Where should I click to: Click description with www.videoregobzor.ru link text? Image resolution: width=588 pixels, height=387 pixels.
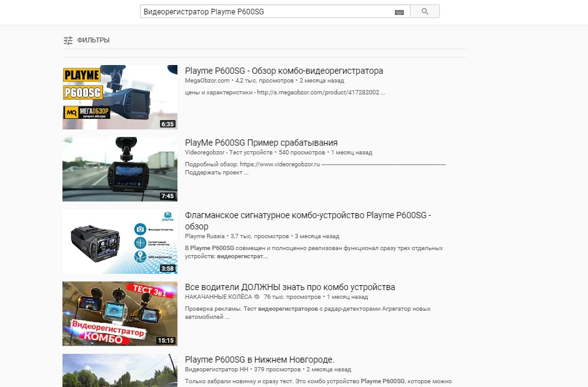tap(315, 168)
